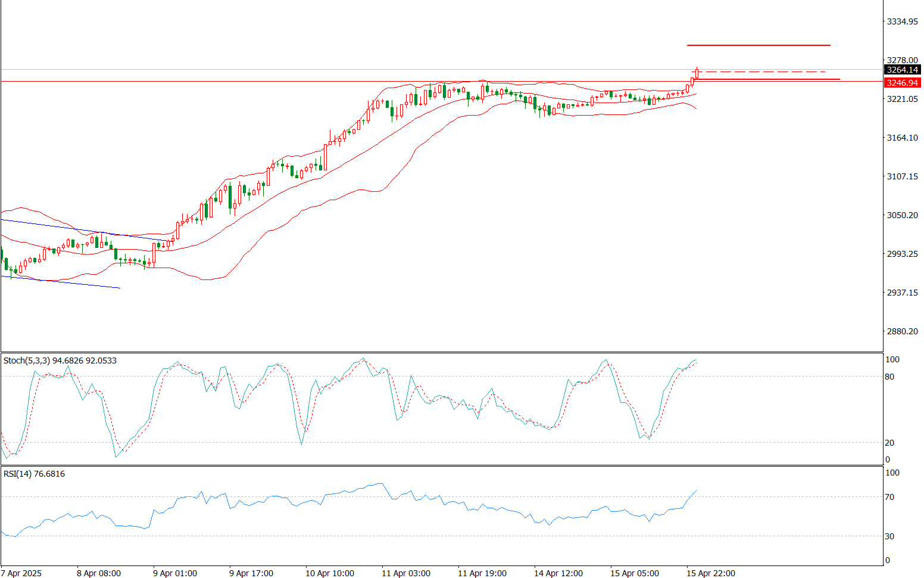
Task: Select the red 3246.94 price level tag
Action: coord(902,83)
